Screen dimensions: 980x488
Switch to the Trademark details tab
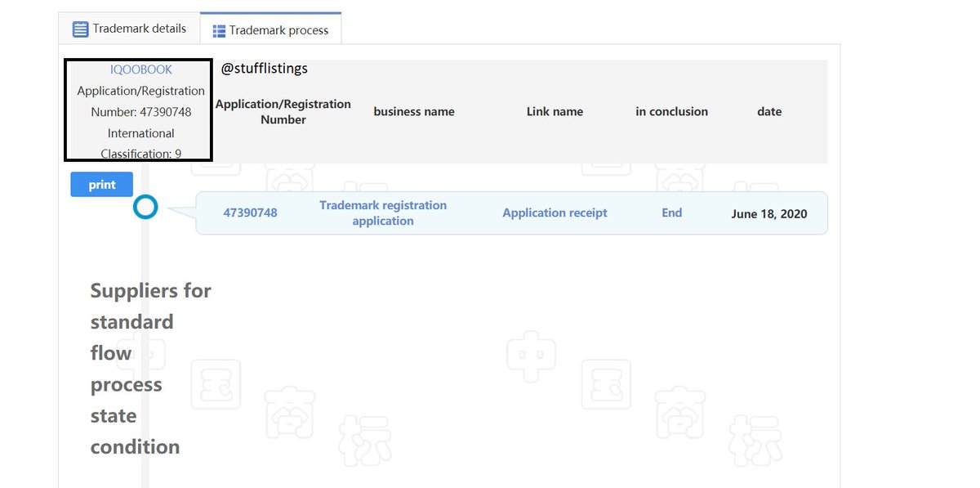pos(129,29)
